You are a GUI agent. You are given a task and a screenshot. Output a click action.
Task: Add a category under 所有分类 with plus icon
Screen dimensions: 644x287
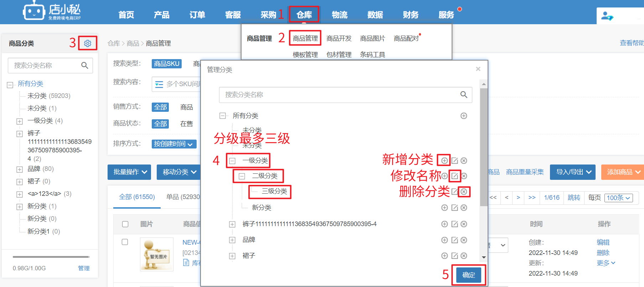464,116
